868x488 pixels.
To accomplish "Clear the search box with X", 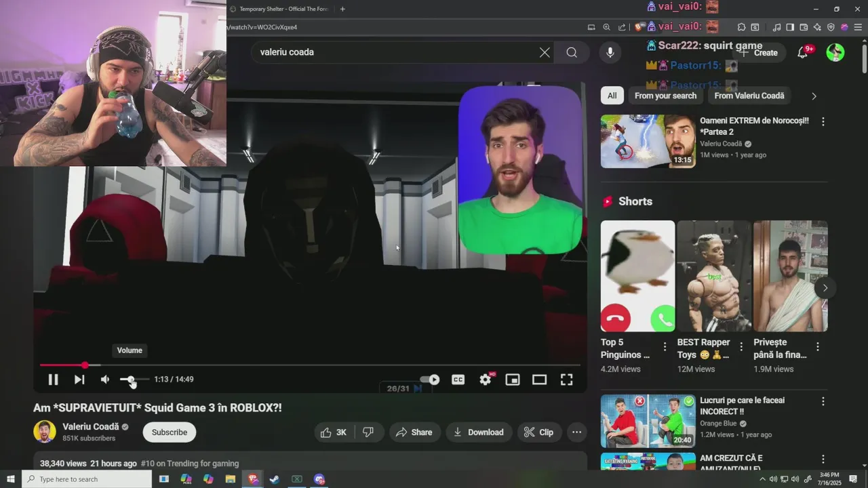I will [x=545, y=52].
